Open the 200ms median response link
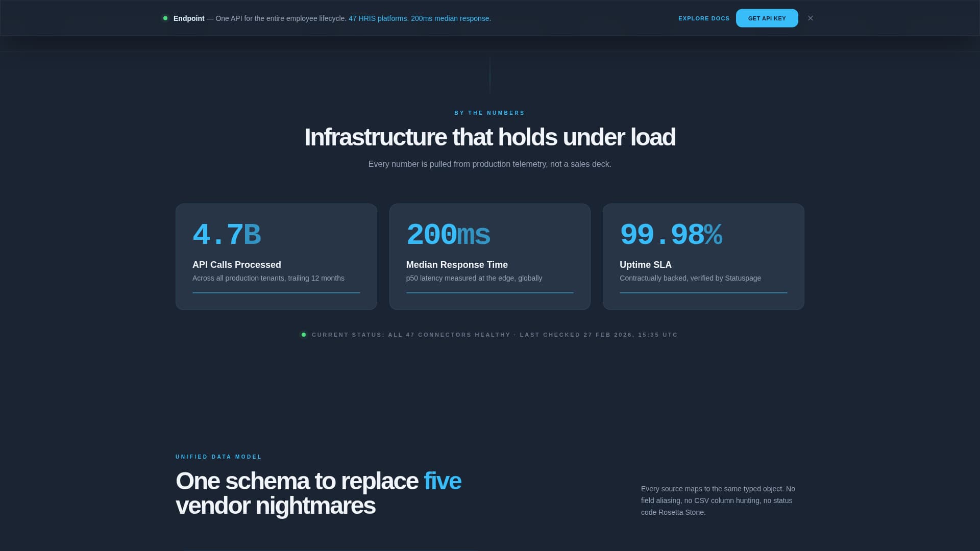The image size is (980, 551). (451, 18)
